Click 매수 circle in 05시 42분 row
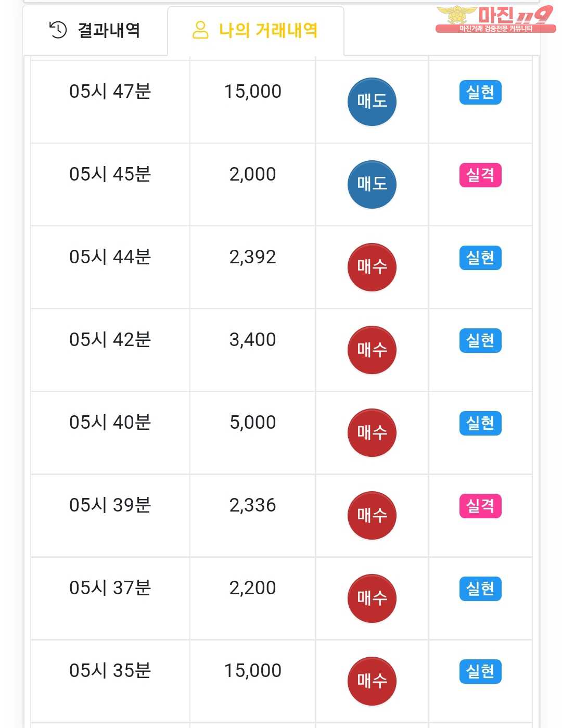Image resolution: width=562 pixels, height=728 pixels. (x=372, y=350)
